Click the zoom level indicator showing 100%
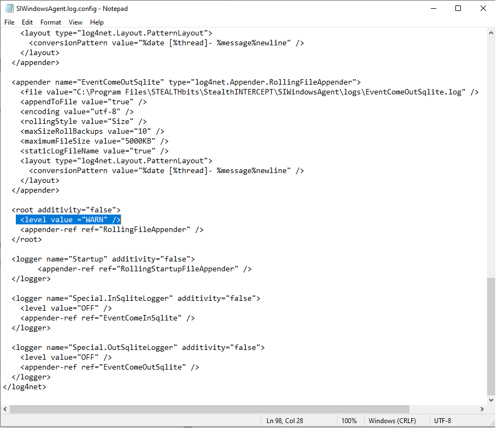 pyautogui.click(x=350, y=420)
